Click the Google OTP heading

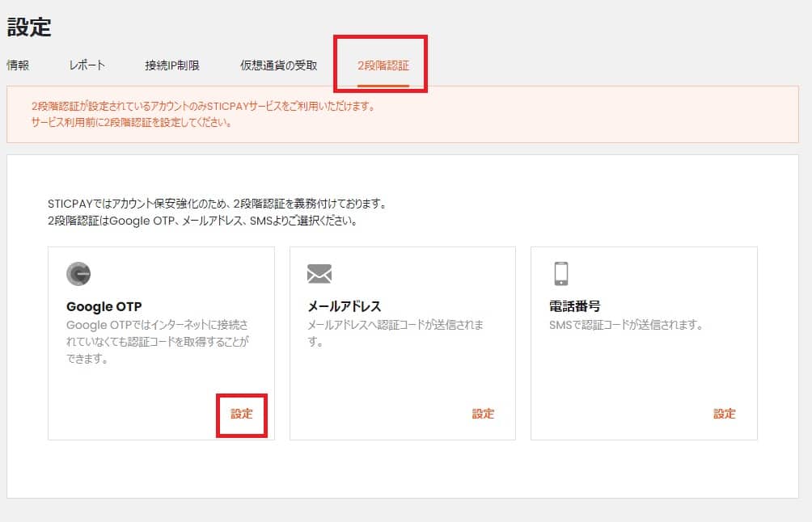(x=104, y=306)
